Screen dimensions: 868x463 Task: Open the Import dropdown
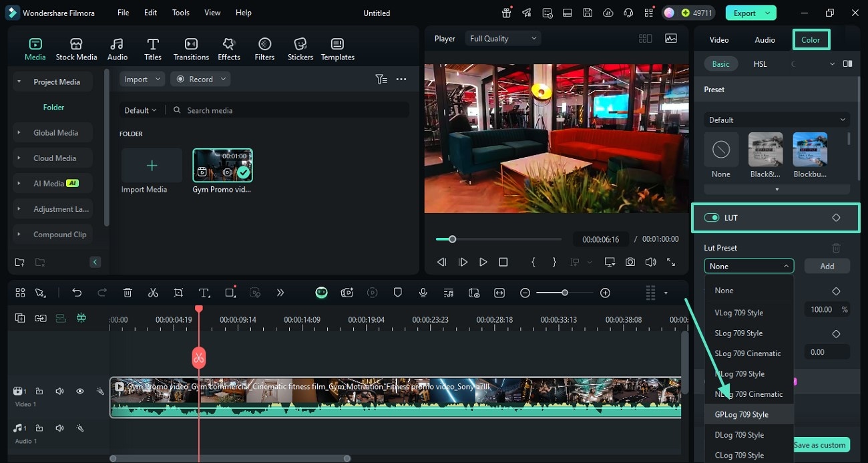tap(142, 79)
